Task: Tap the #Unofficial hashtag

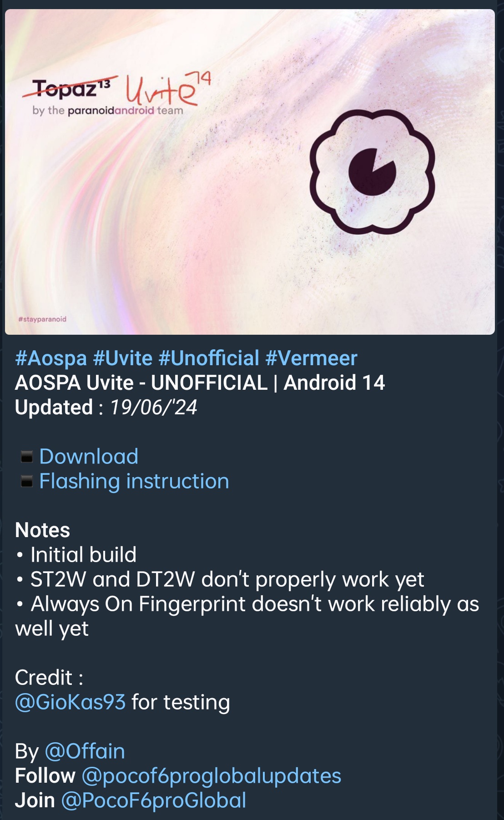Action: pos(209,358)
